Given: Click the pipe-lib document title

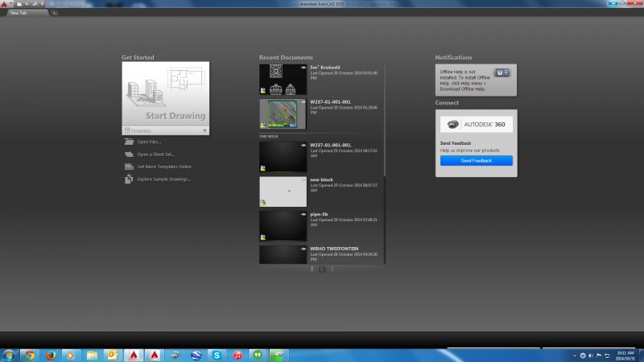Looking at the screenshot, I should click(x=319, y=214).
